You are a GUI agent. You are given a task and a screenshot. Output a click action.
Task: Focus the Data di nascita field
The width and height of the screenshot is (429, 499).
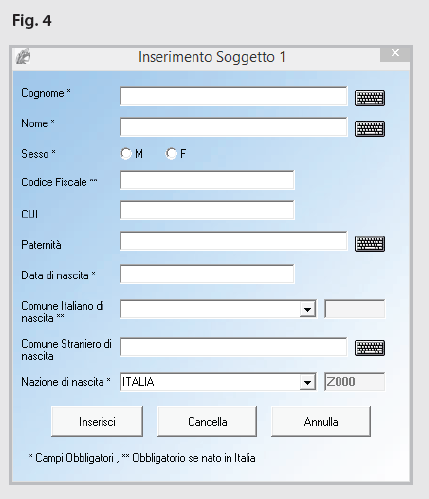tap(207, 274)
